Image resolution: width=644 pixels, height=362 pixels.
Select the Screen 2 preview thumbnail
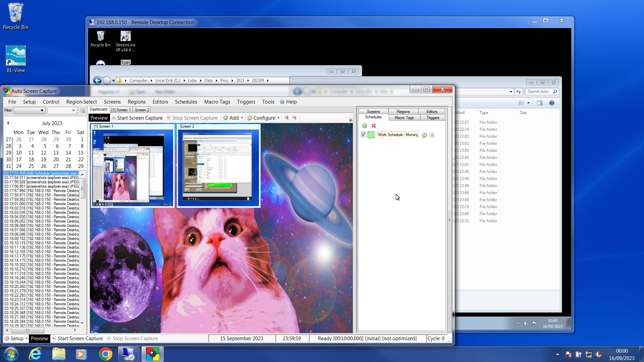point(218,166)
